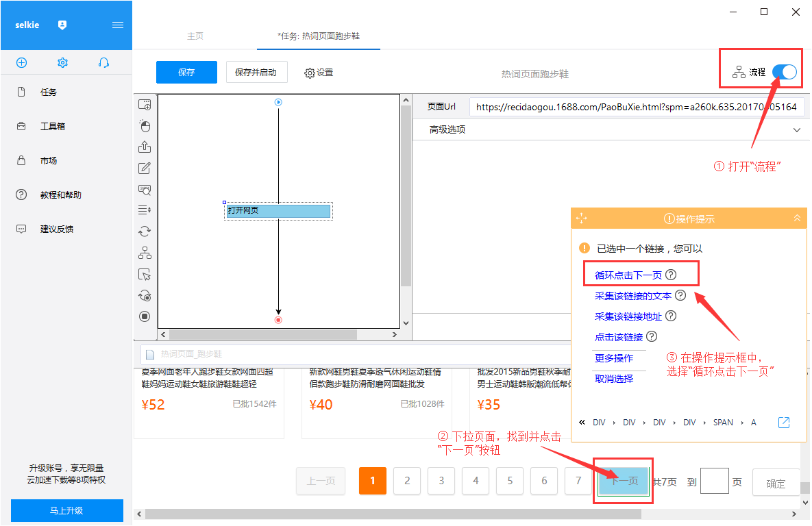Click the red end node on canvas
Screen dimensions: 812x526
tap(278, 320)
